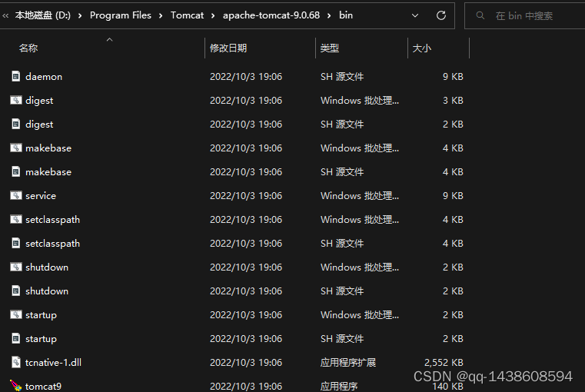The width and height of the screenshot is (585, 392).
Task: Expand chevron after apache-tomcat-9.0.68 breadcrumb
Action: pos(329,15)
